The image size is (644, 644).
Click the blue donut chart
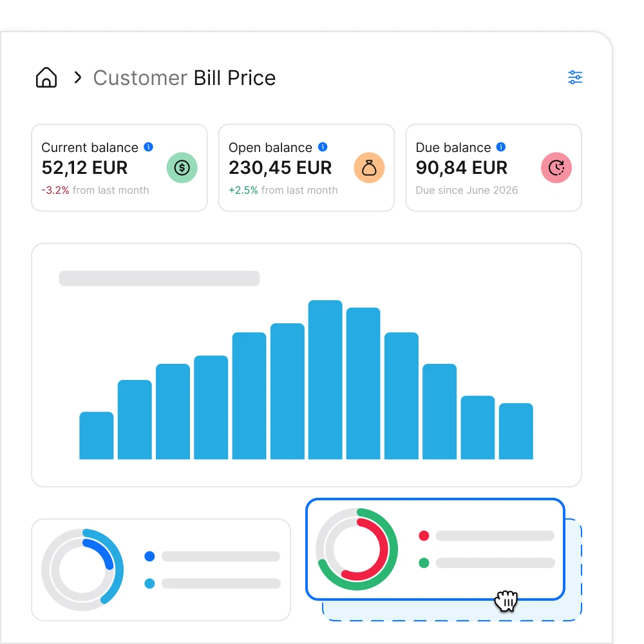[82, 570]
